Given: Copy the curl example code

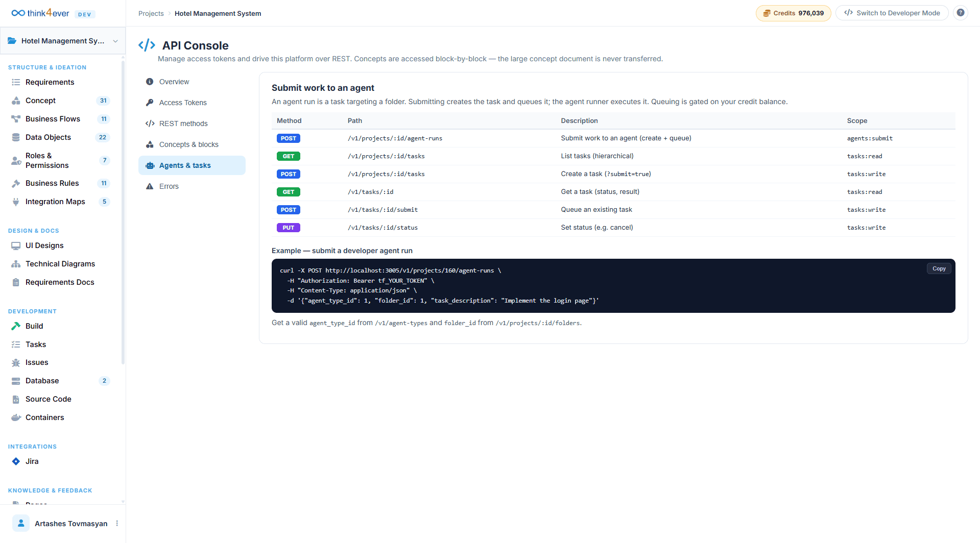Looking at the screenshot, I should [x=939, y=268].
